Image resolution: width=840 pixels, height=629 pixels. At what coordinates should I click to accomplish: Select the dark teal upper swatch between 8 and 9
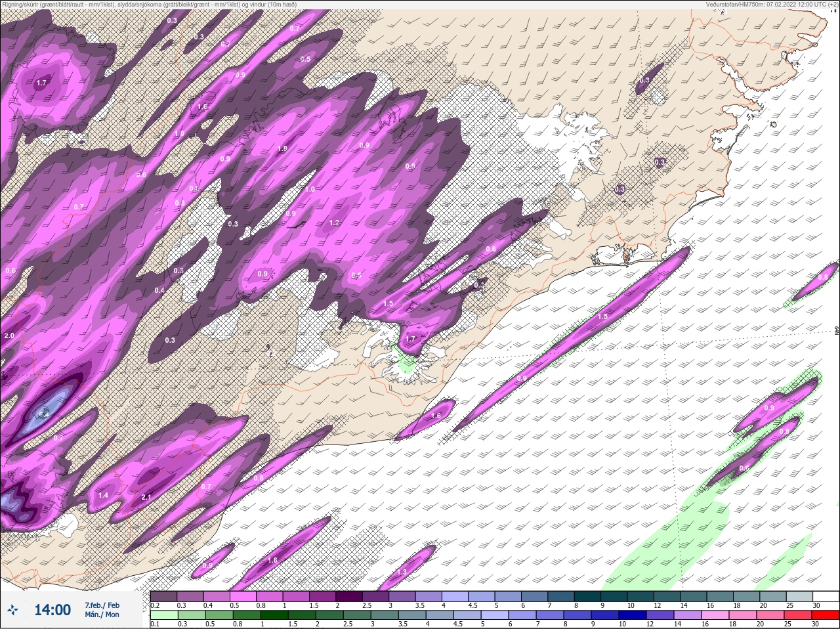[587, 596]
